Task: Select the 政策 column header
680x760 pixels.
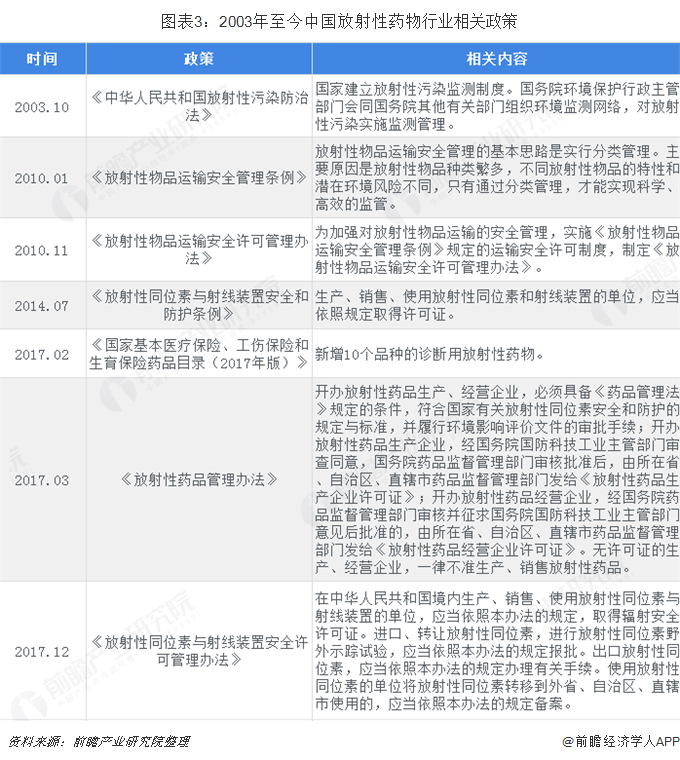Action: (198, 59)
